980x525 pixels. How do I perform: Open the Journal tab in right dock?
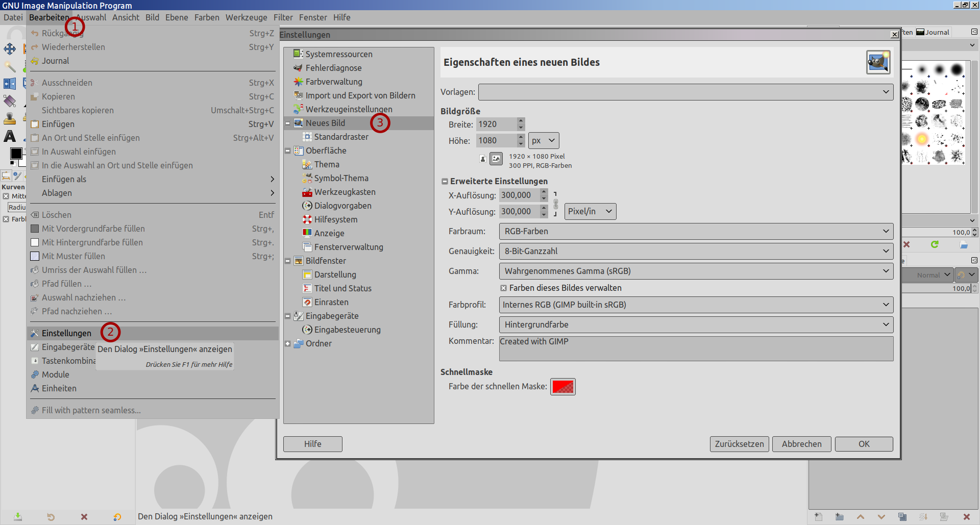coord(933,32)
